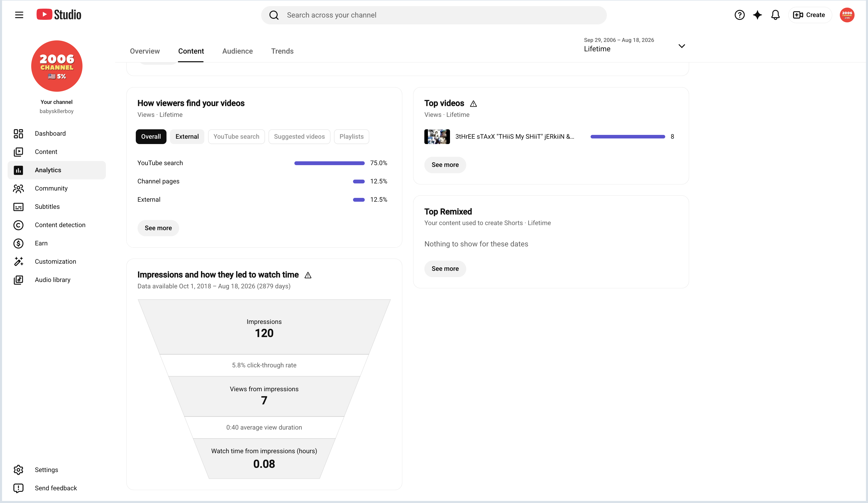
Task: Open Settings from the sidebar label
Action: pyautogui.click(x=46, y=469)
